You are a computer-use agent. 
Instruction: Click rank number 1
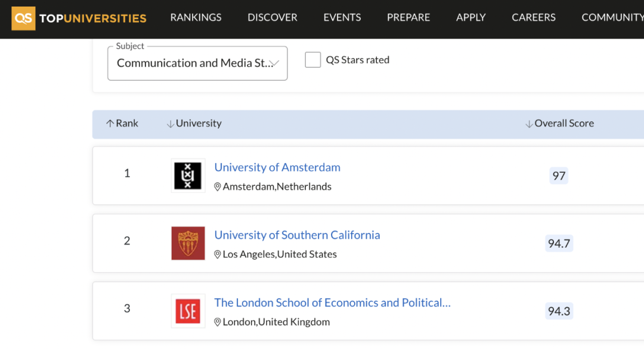(x=128, y=173)
